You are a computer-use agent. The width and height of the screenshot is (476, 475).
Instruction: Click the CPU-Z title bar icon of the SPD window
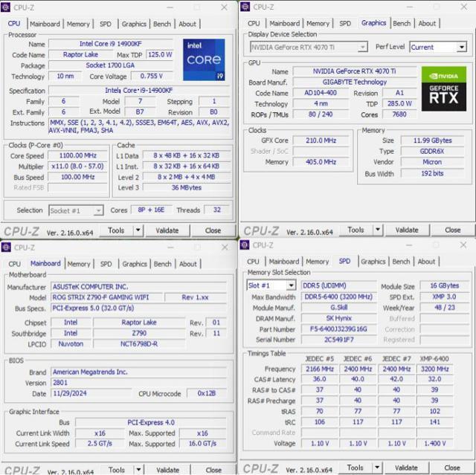245,245
